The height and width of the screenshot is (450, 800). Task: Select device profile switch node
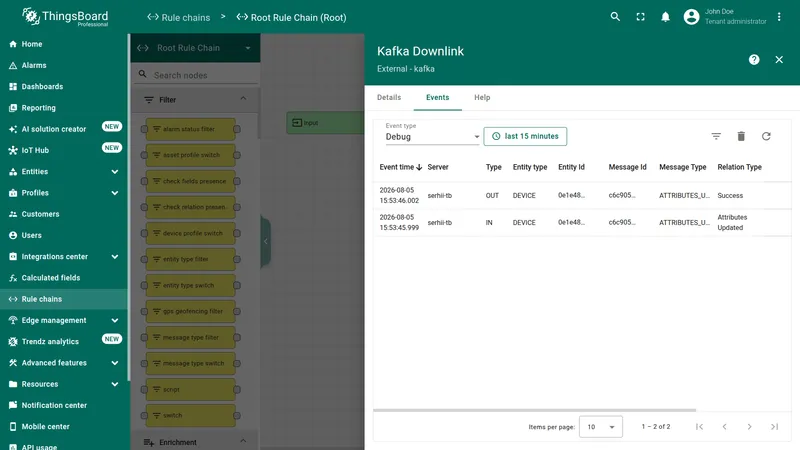coord(191,233)
